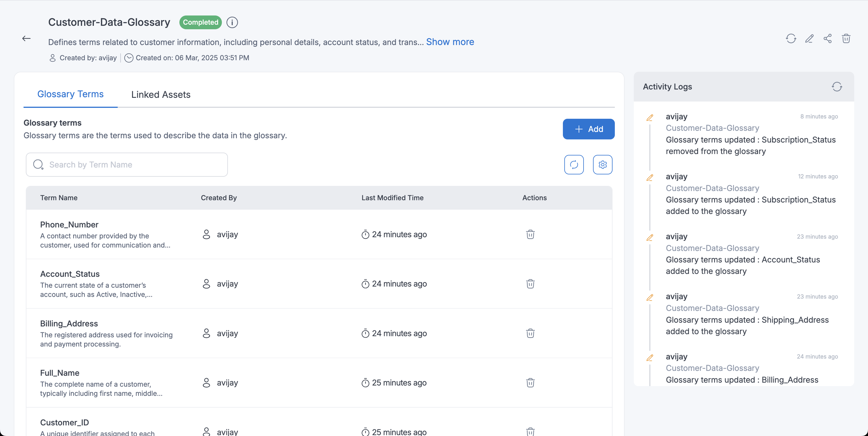The width and height of the screenshot is (868, 436).
Task: Refresh the Activity Logs panel
Action: (837, 87)
